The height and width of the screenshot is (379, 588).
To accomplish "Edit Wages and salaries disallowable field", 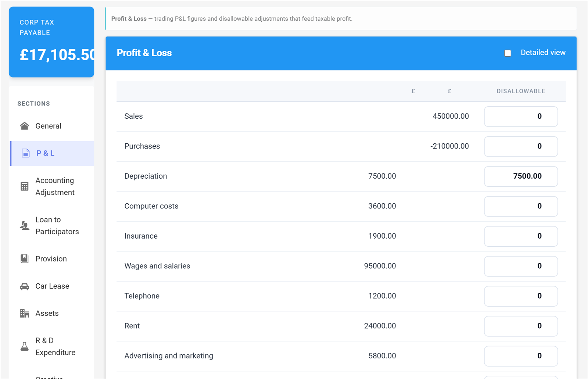I will click(x=521, y=266).
